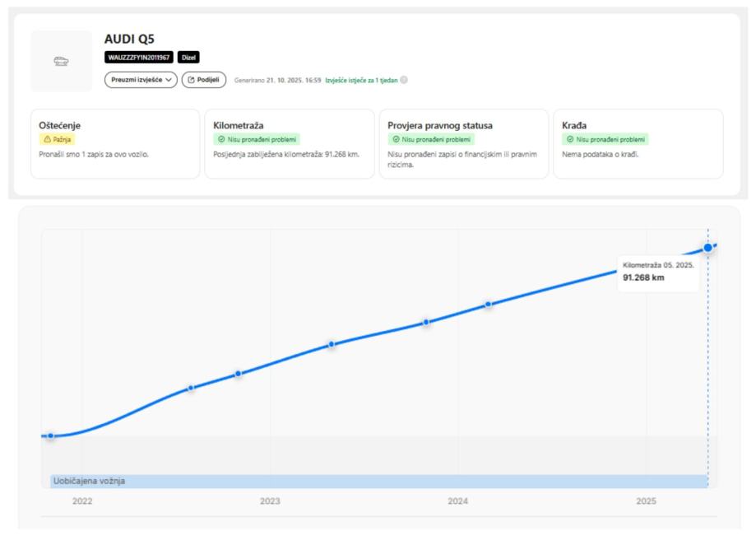Click the green check badge under Krađa
Image resolution: width=756 pixels, height=545 pixels.
click(605, 140)
